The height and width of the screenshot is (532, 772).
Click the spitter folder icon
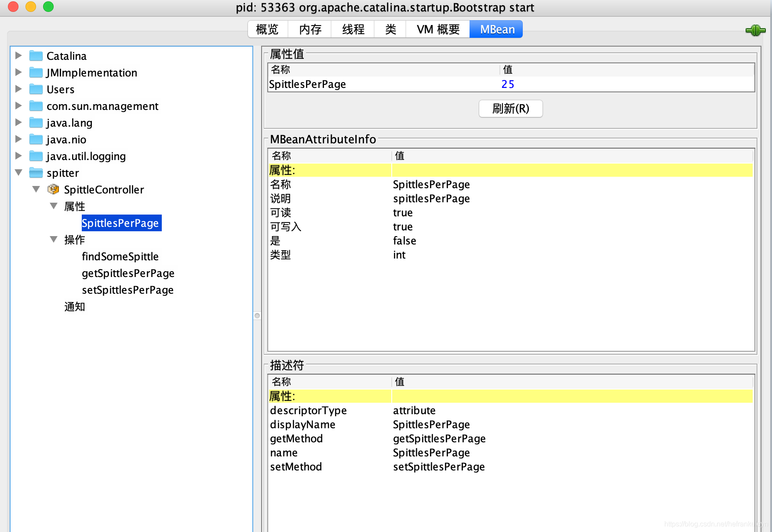(x=36, y=173)
